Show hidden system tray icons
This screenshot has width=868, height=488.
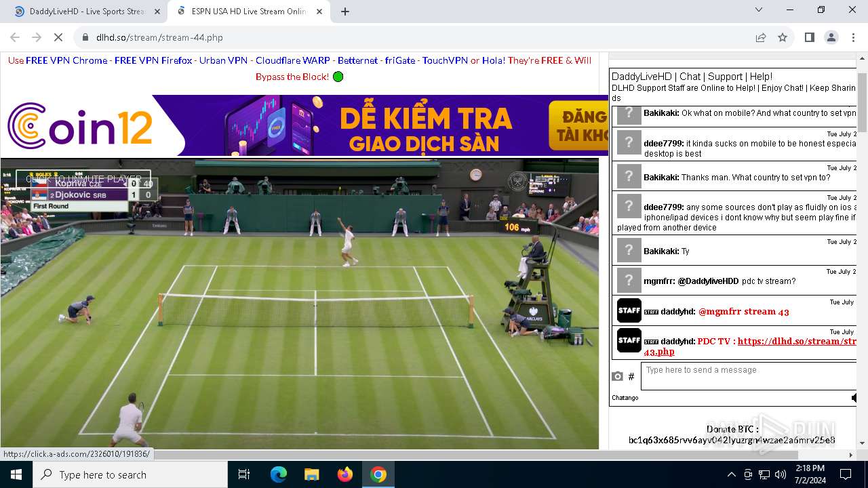pyautogui.click(x=731, y=474)
